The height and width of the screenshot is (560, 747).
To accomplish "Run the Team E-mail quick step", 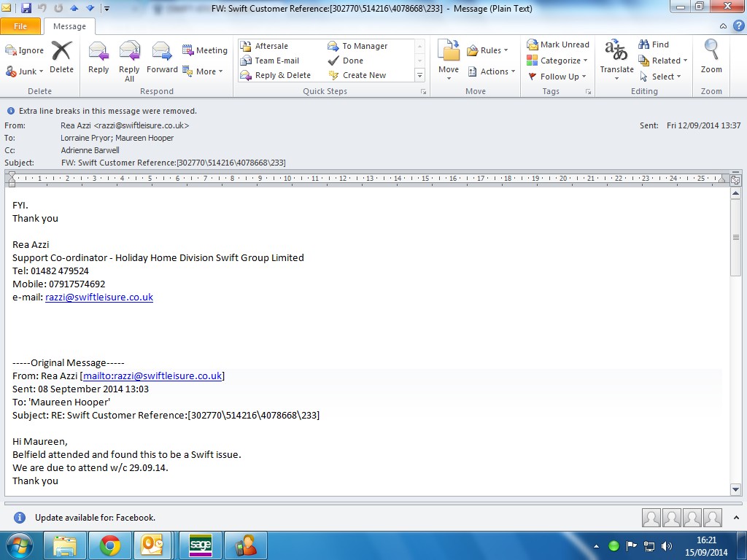I will click(270, 61).
